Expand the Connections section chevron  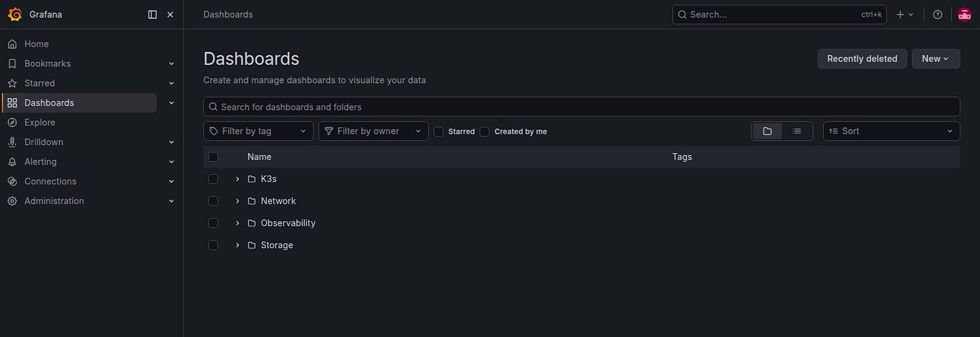(x=171, y=181)
